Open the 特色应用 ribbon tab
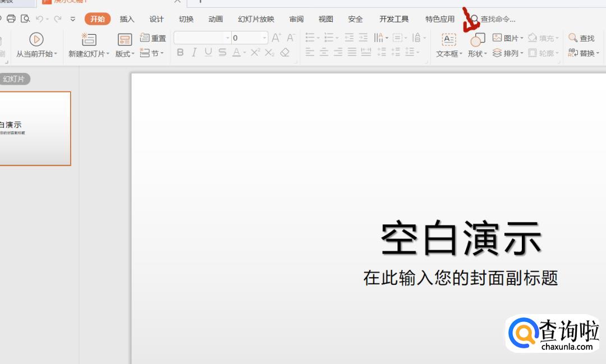606x364 pixels. [440, 19]
